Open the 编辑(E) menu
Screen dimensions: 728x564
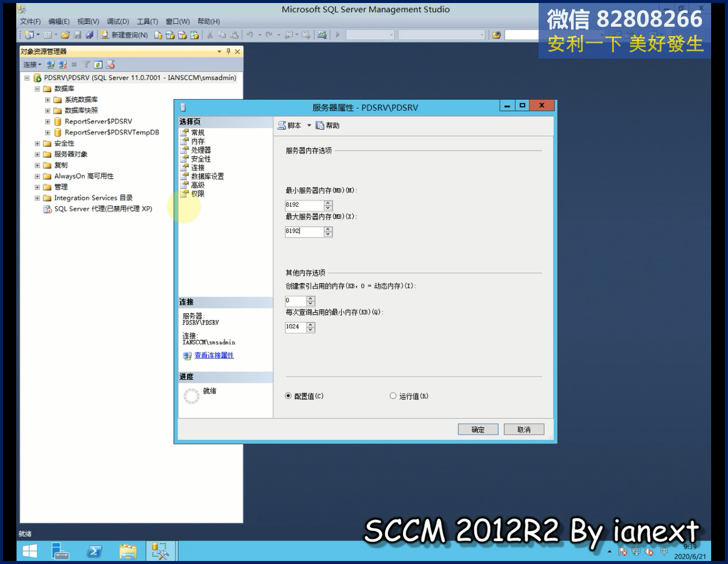[59, 22]
